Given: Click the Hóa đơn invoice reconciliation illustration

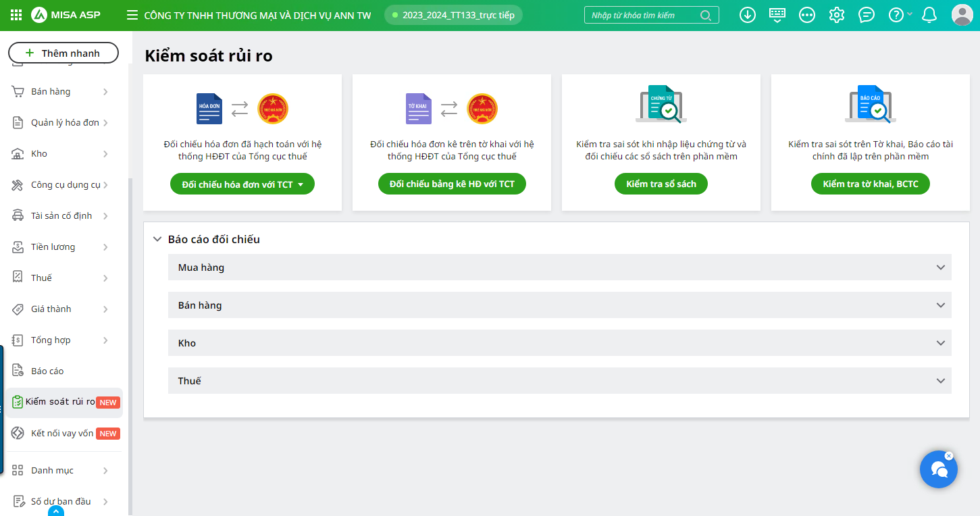Looking at the screenshot, I should point(242,109).
